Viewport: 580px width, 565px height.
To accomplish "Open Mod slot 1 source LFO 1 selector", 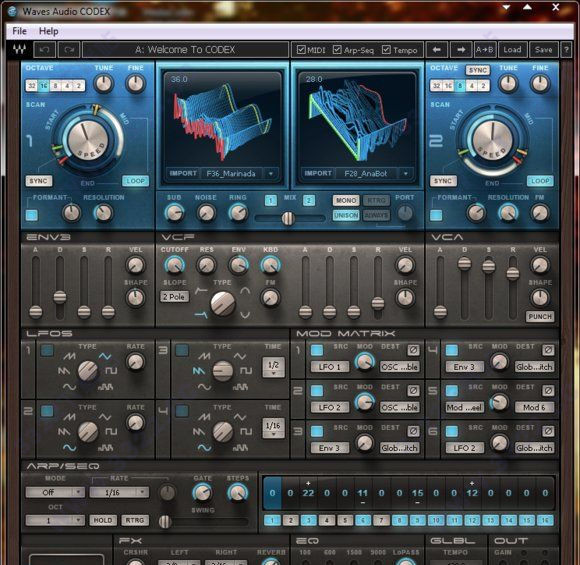I will pyautogui.click(x=330, y=367).
